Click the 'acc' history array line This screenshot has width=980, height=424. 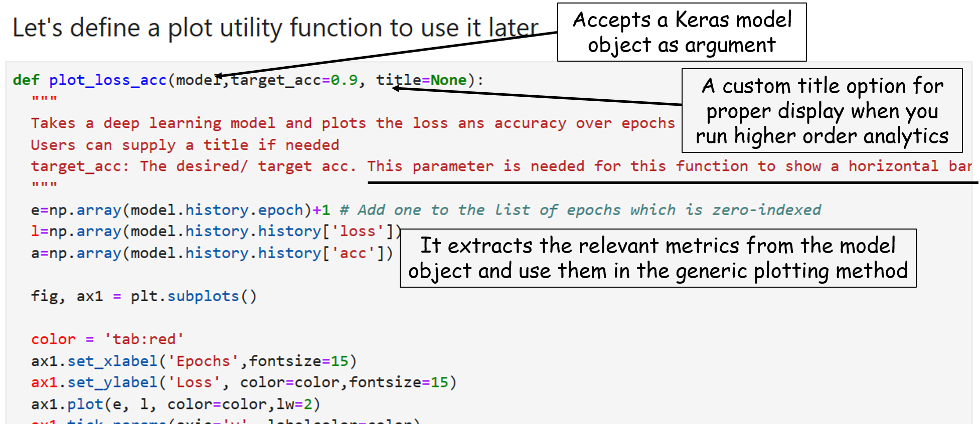click(212, 254)
